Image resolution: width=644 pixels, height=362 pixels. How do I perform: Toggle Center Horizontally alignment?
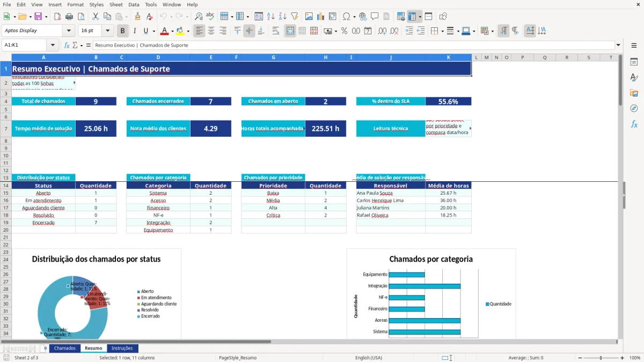[211, 31]
